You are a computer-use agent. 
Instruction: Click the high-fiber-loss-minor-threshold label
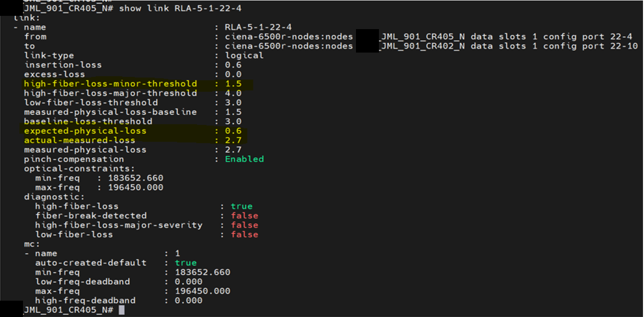pos(110,84)
